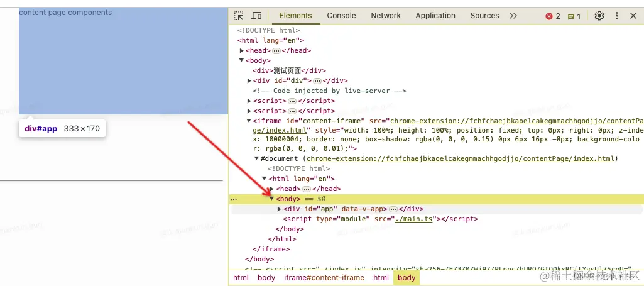Collapse the inner html lang="en" node
Screen dimensions: 644x286
click(x=264, y=179)
